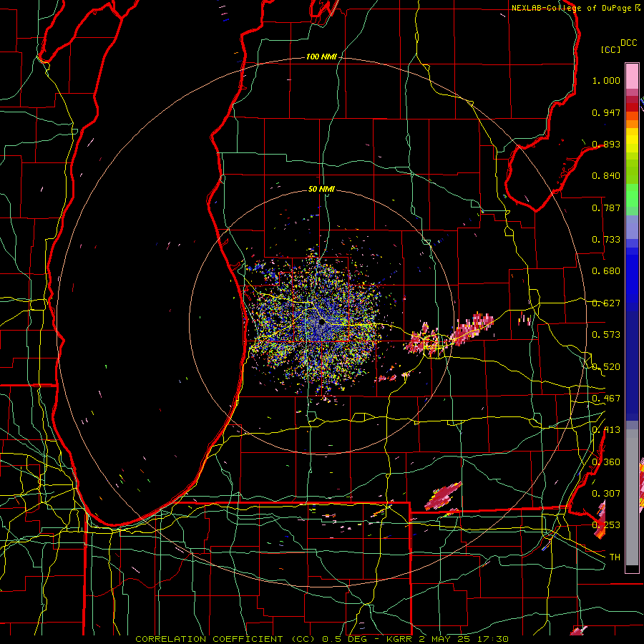This screenshot has width=644, height=644.
Task: Click the magenta echo above the southern state border
Action: point(443,495)
